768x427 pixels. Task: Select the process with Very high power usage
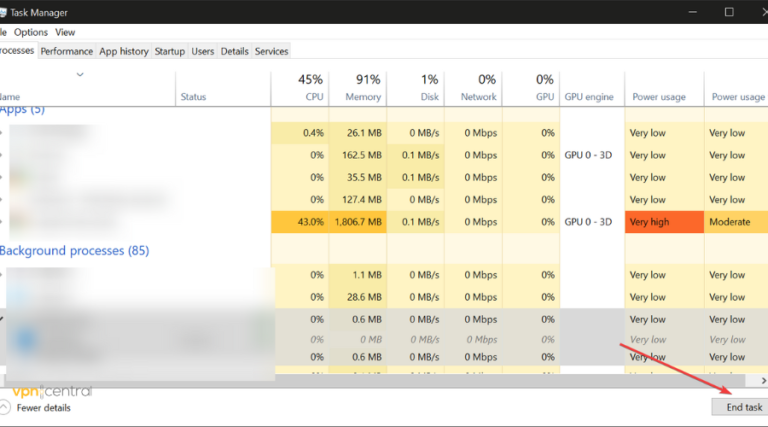point(384,222)
